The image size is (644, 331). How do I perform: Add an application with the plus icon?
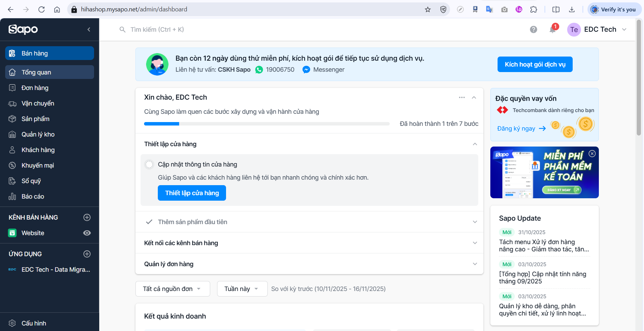click(87, 254)
